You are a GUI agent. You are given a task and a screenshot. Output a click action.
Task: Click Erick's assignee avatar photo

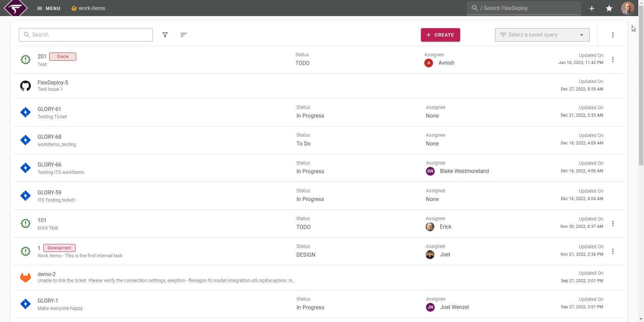point(430,227)
